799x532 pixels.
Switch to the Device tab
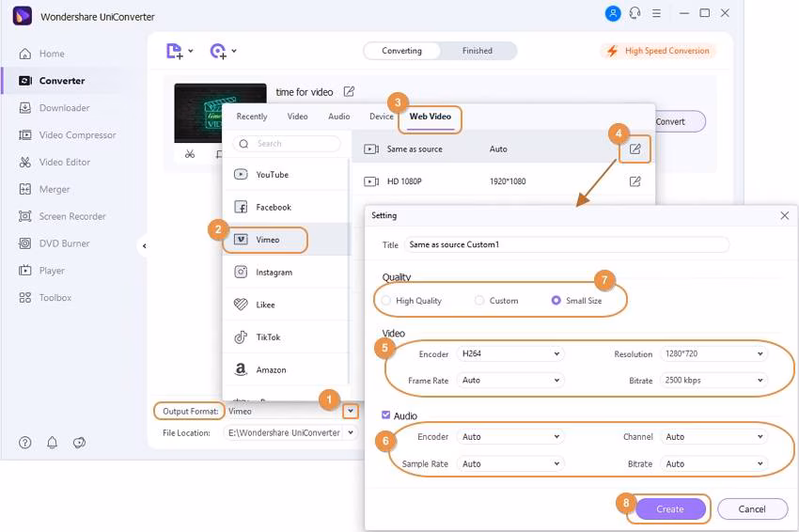pos(381,117)
